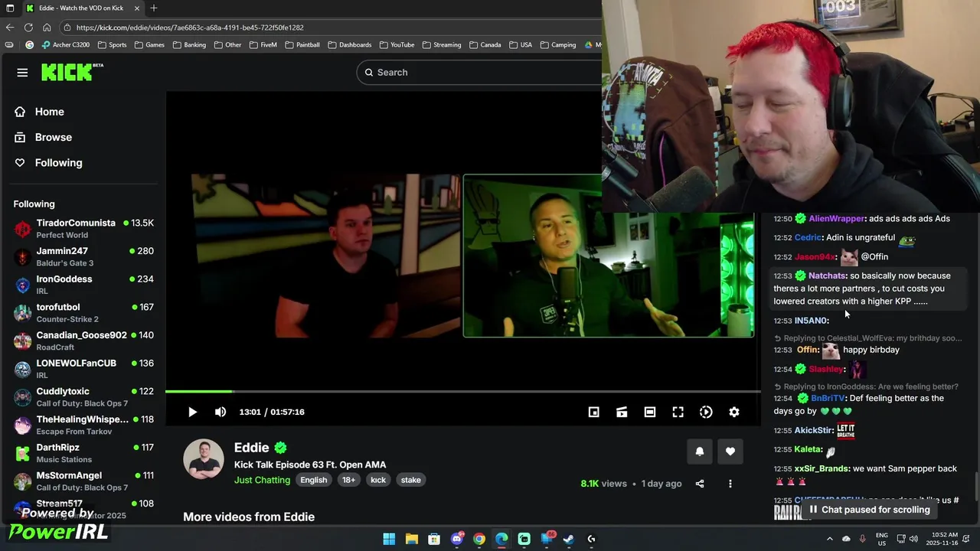Image resolution: width=980 pixels, height=551 pixels.
Task: Toggle notifications bell for Eddie
Action: tap(699, 452)
